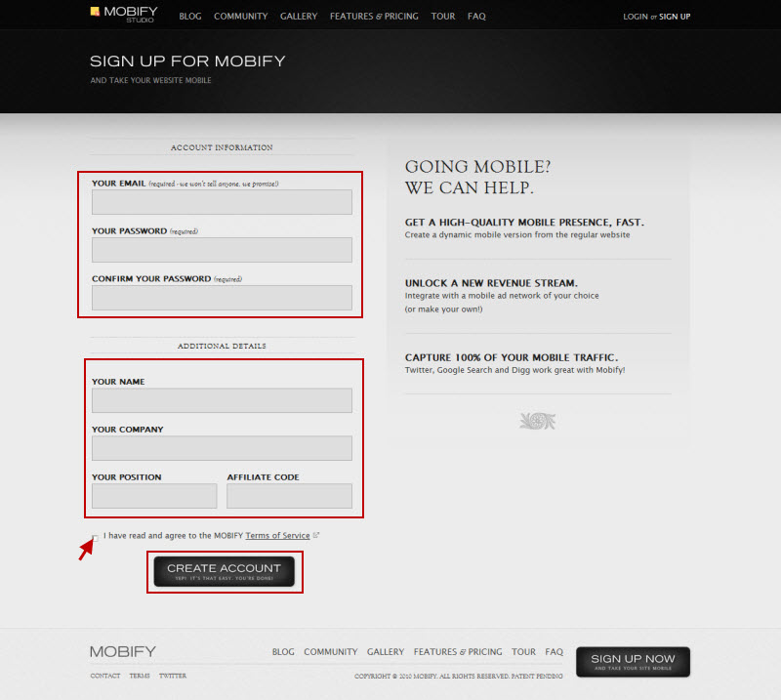Focus the Your Email input field
This screenshot has width=781, height=700.
tap(222, 202)
